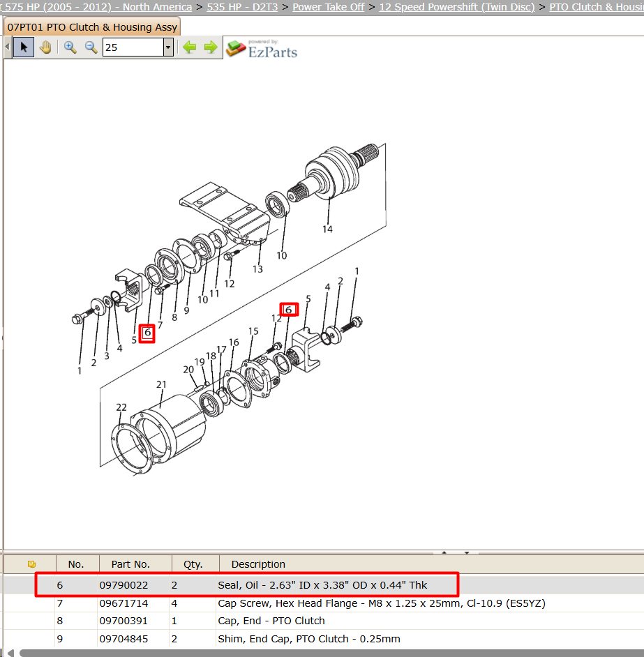644x657 pixels.
Task: Click callout 13 in the diagram
Action: click(257, 269)
